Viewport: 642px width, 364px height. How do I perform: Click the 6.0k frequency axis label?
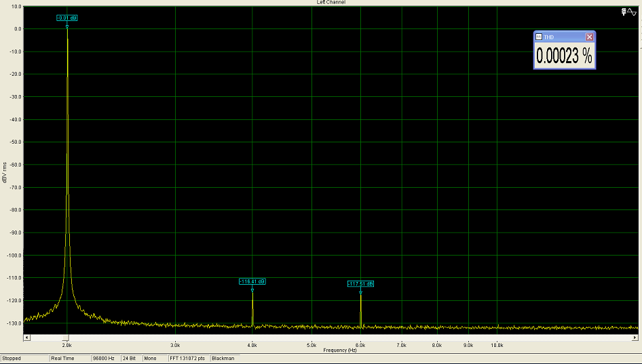[x=361, y=345]
